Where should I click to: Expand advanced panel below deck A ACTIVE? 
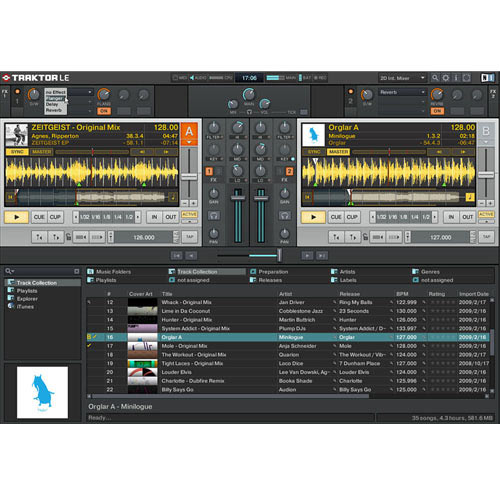(x=189, y=221)
